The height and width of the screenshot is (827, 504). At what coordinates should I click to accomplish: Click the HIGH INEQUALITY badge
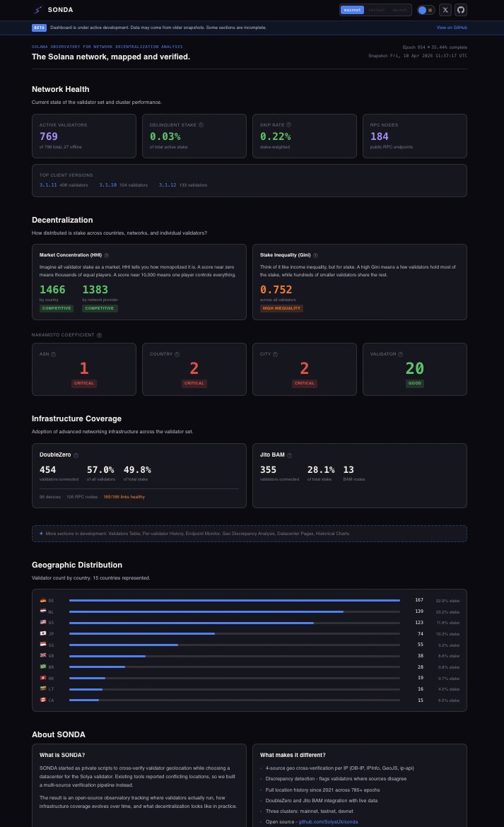click(281, 309)
